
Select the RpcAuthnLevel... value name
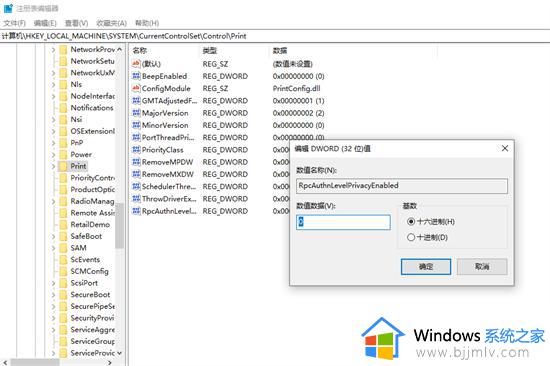click(x=170, y=211)
